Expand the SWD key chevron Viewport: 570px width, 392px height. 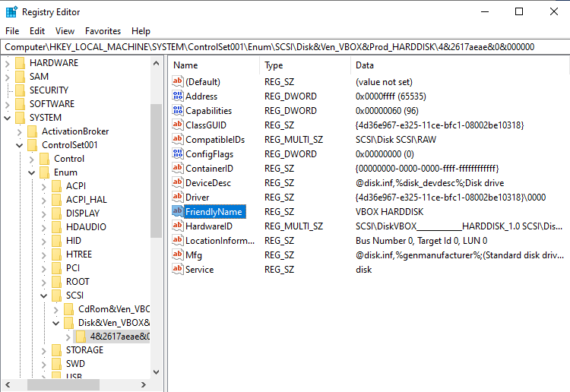click(43, 365)
